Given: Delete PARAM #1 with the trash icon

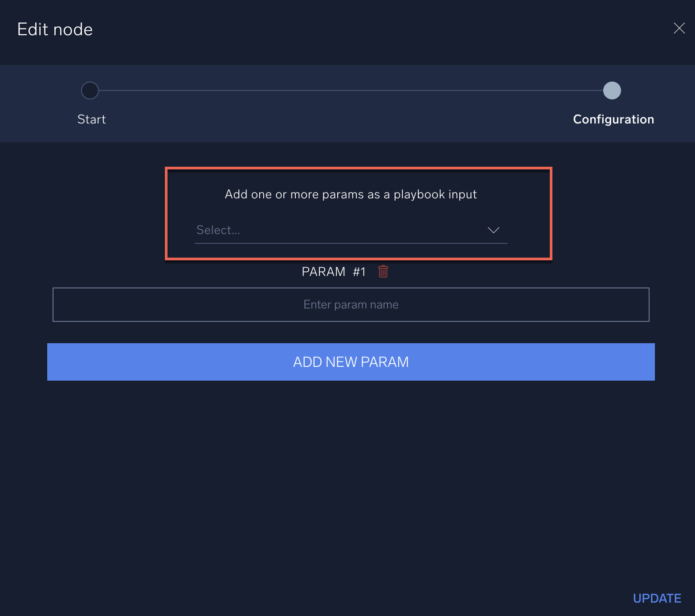Looking at the screenshot, I should (383, 271).
